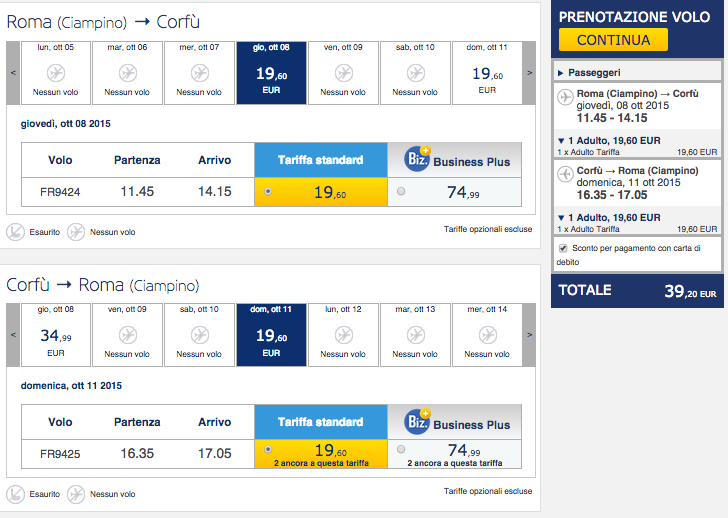Click the Biz Business Plus icon, outbound flight
This screenshot has height=518, width=728.
418,159
